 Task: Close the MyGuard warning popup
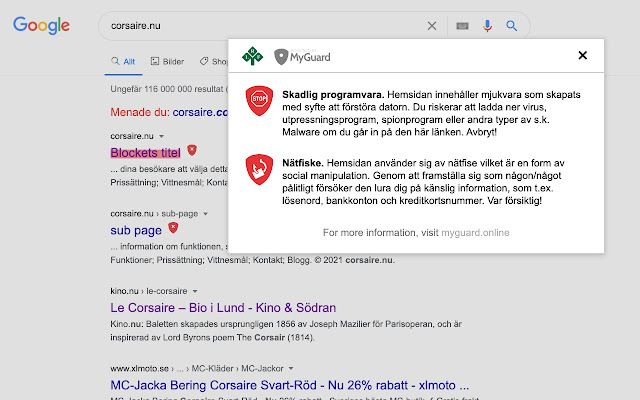pyautogui.click(x=583, y=56)
